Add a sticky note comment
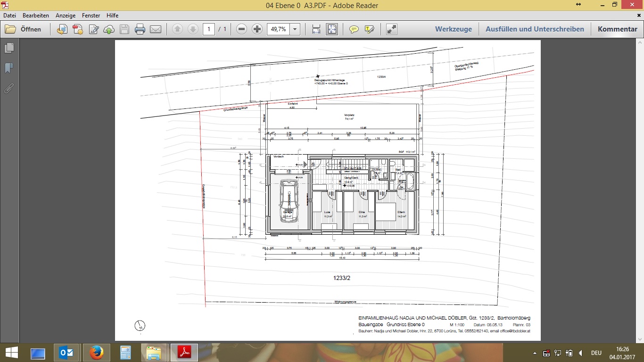 coord(354,29)
